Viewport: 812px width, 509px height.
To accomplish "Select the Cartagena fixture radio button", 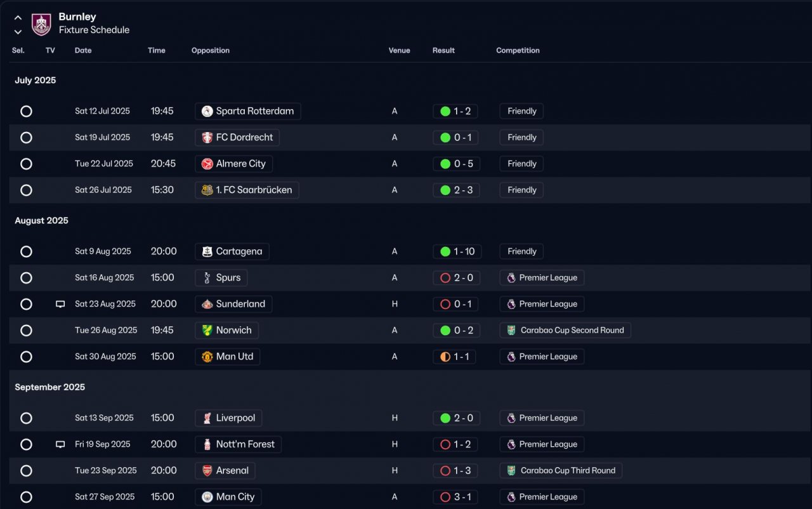I will coord(26,251).
